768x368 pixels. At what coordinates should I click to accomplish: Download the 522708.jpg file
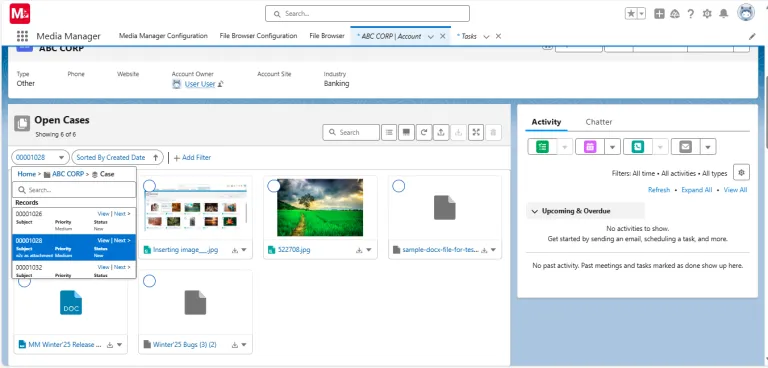tap(360, 250)
